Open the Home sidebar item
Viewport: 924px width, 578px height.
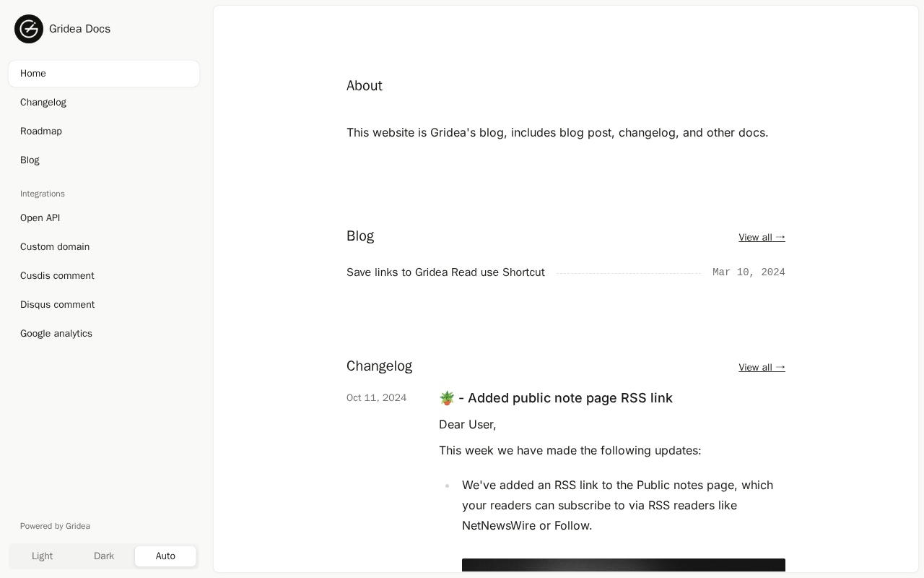(x=33, y=74)
